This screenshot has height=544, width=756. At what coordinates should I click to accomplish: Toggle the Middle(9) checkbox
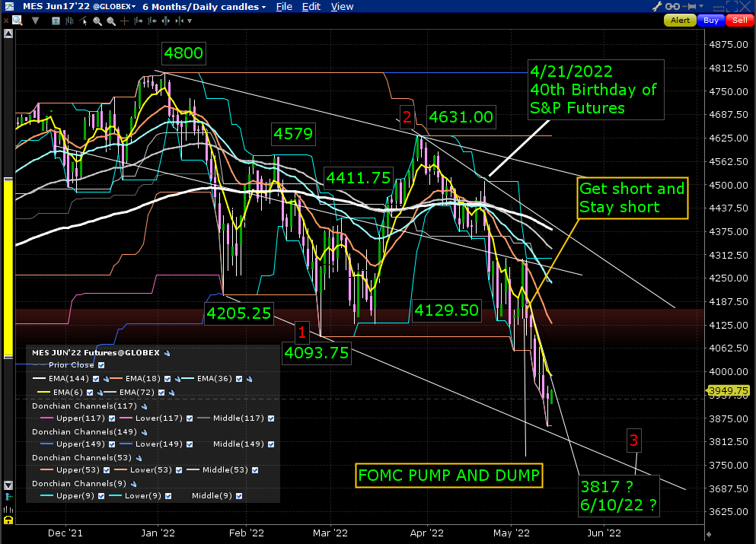point(239,496)
